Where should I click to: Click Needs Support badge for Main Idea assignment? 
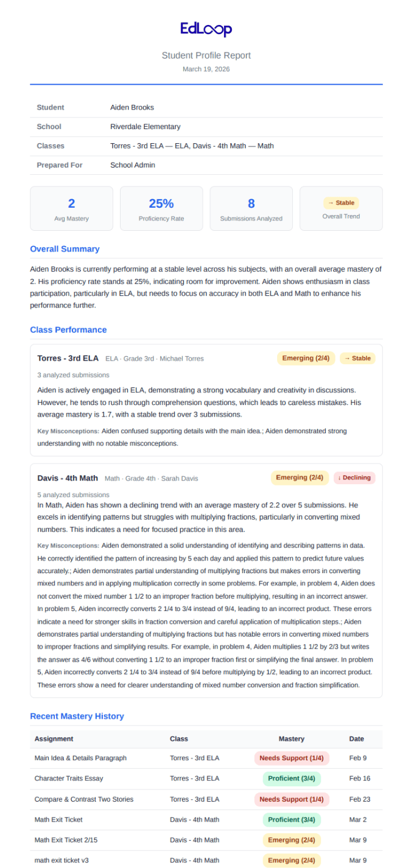click(x=292, y=758)
